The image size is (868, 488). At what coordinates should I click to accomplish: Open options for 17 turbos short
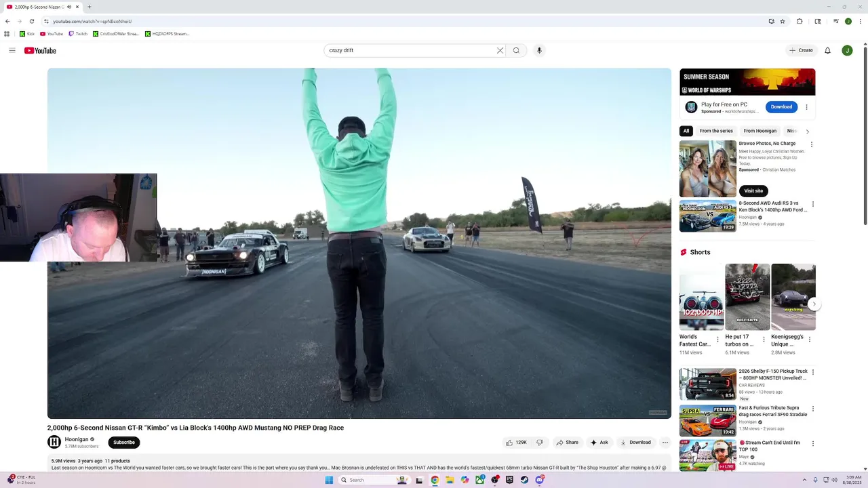pos(764,339)
